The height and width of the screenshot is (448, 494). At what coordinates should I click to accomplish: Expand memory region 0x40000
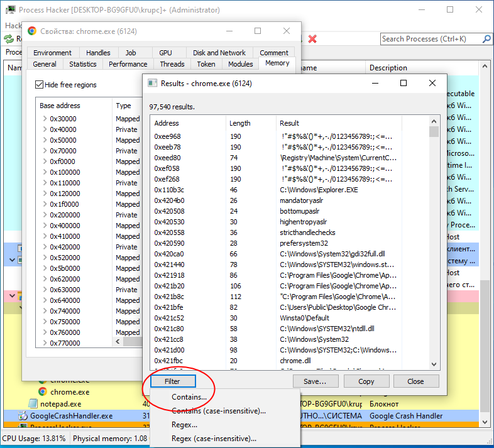click(x=45, y=129)
